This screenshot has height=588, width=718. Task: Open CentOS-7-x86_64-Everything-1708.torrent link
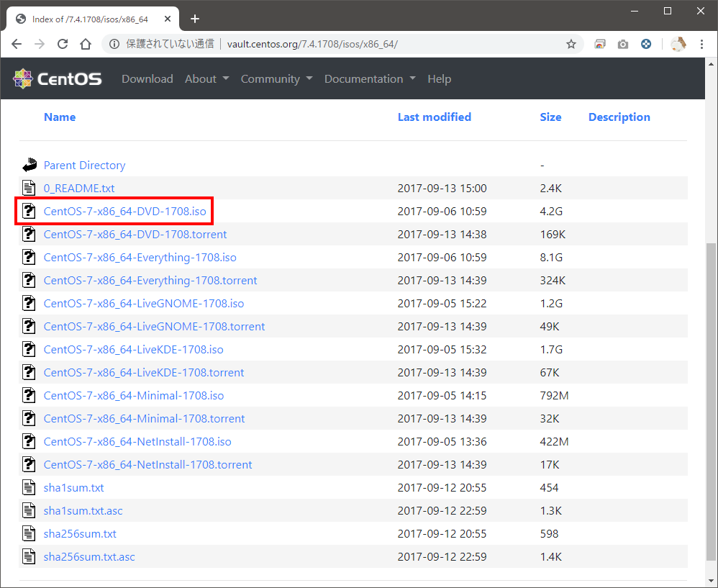pyautogui.click(x=150, y=280)
